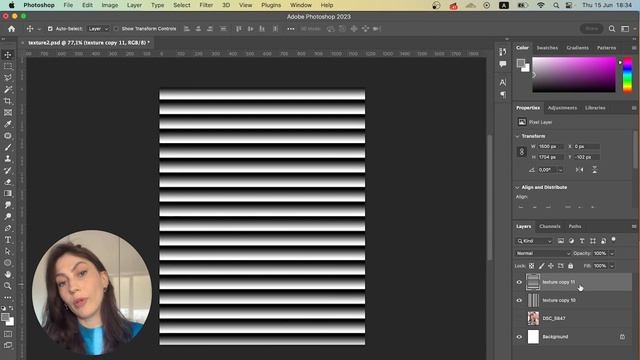This screenshot has height=360, width=640.
Task: Select the Rectangular Marquee tool
Action: (8, 66)
